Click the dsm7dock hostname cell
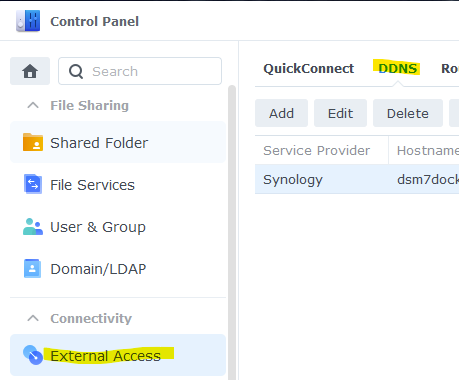Viewport: 459px width, 380px height. 428,180
